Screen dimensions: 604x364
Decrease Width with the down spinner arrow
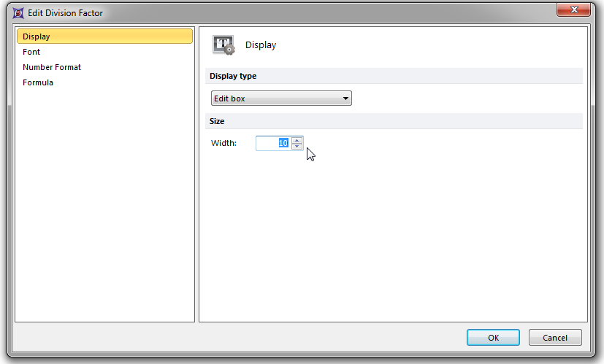coord(297,147)
